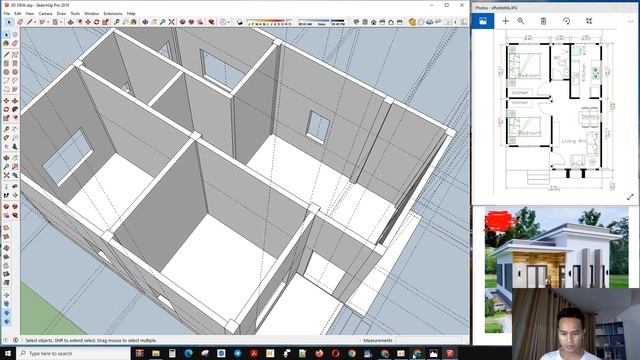Select the Tape Measure tool in top toolbar
640x360 pixels.
click(116, 22)
